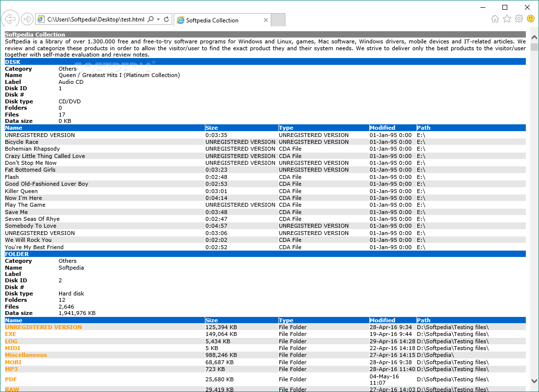Click the We Will Rock You track
This screenshot has width=539, height=392.
28,240
